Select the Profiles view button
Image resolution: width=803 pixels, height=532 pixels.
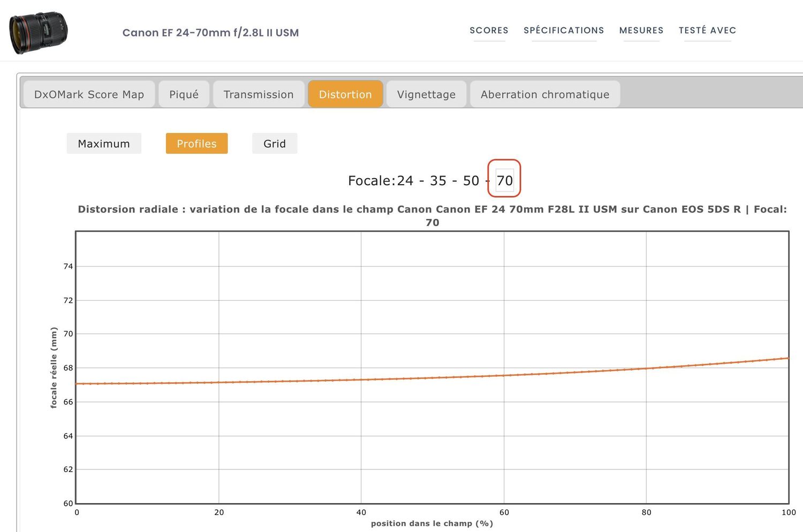click(x=196, y=143)
